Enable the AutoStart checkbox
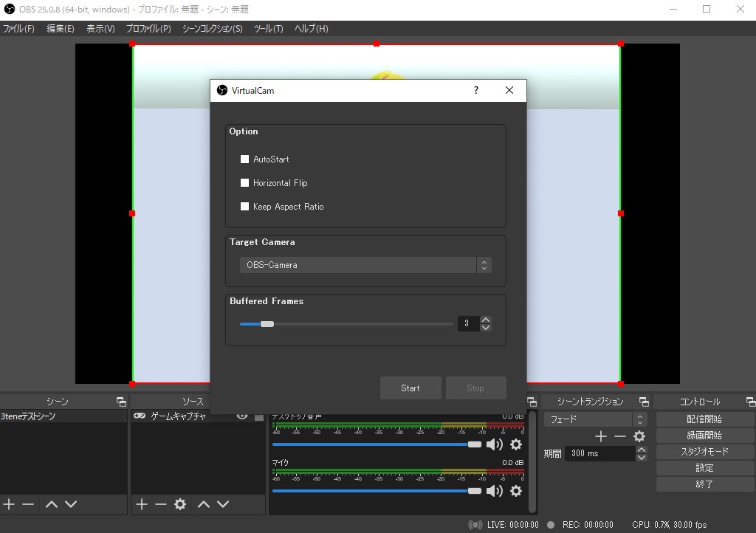Viewport: 756px width, 533px height. (244, 159)
